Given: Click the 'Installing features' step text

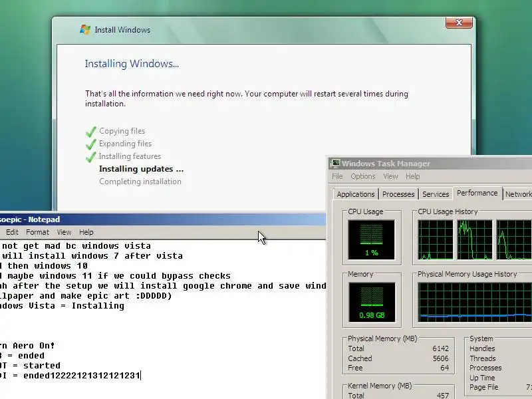Looking at the screenshot, I should 130,156.
